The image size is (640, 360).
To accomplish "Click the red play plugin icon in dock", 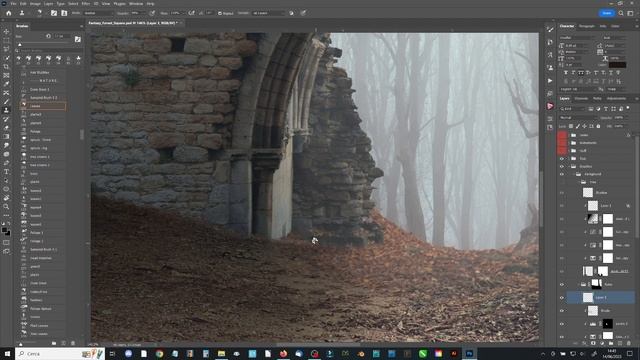I will [x=550, y=106].
